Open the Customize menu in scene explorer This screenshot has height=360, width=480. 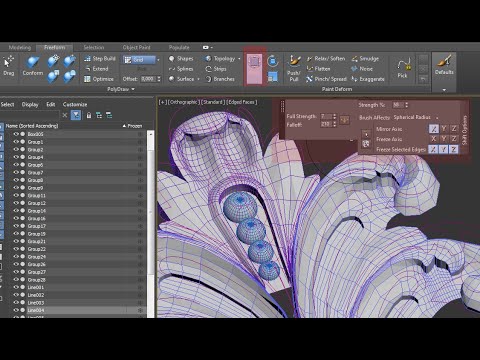tap(75, 104)
